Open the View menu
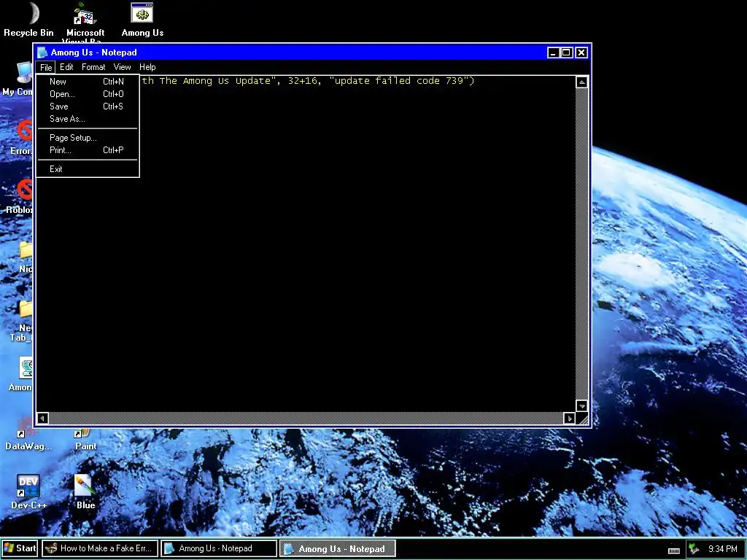Viewport: 747px width, 560px height. click(122, 67)
